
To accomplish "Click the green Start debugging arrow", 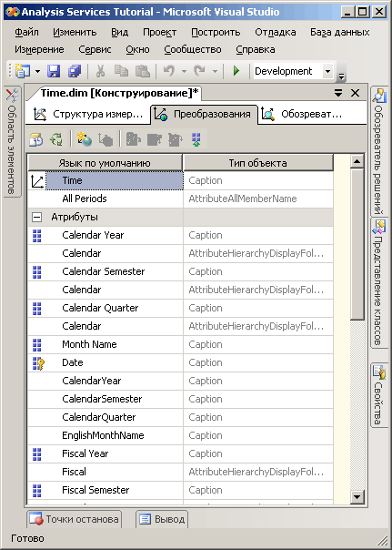I will 236,71.
